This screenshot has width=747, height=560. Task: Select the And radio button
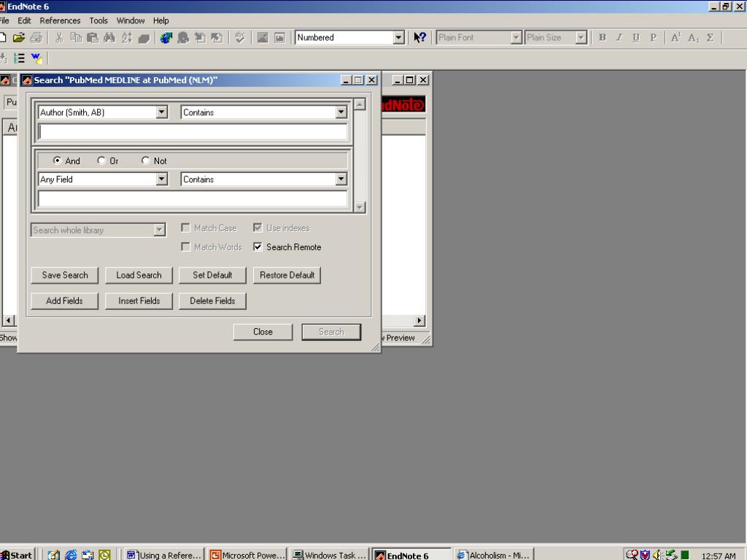[57, 160]
